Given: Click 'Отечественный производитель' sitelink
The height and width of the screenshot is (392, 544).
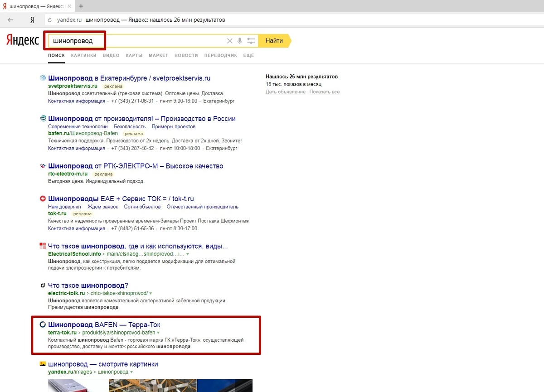Looking at the screenshot, I should click(203, 207).
